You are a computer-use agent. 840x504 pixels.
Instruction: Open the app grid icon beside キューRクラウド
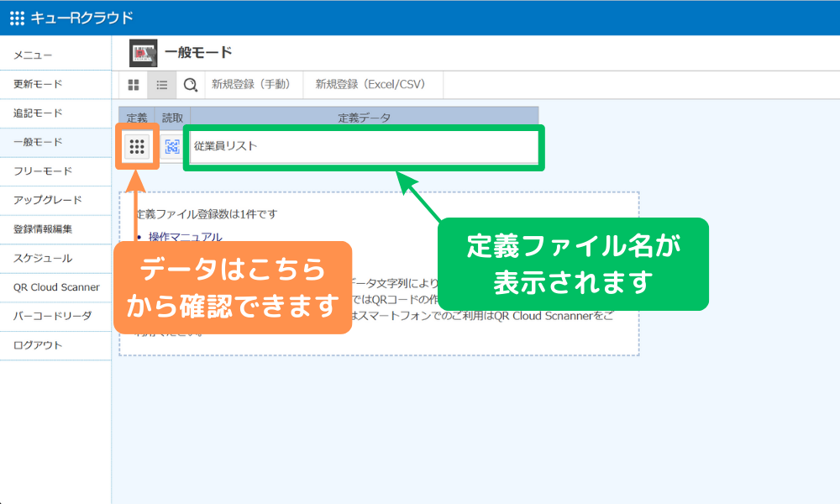pyautogui.click(x=17, y=18)
